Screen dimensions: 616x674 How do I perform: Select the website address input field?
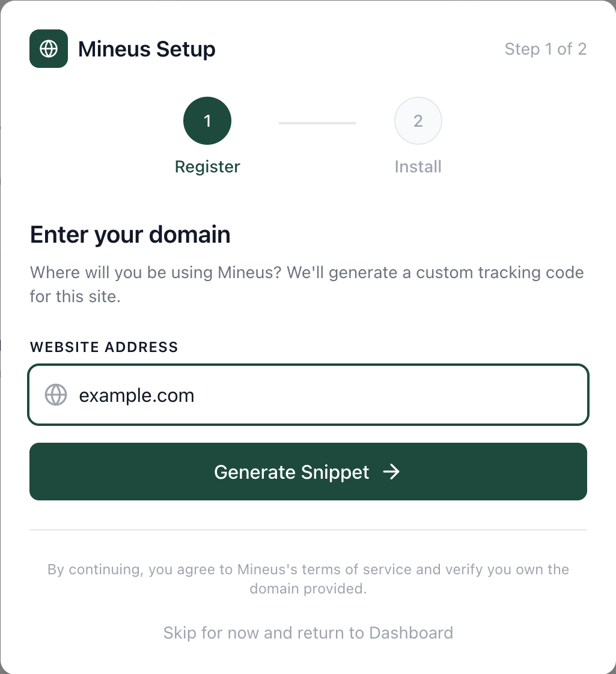coord(308,395)
